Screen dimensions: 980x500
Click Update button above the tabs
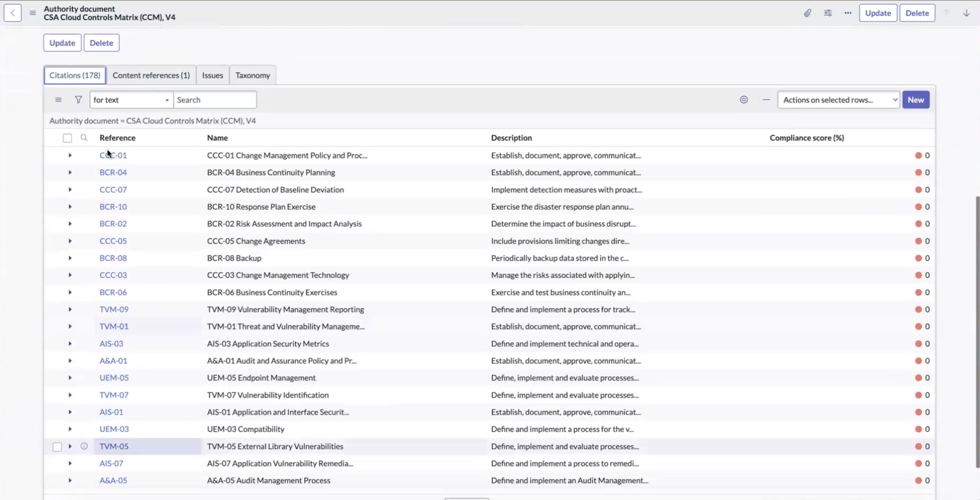click(x=62, y=43)
